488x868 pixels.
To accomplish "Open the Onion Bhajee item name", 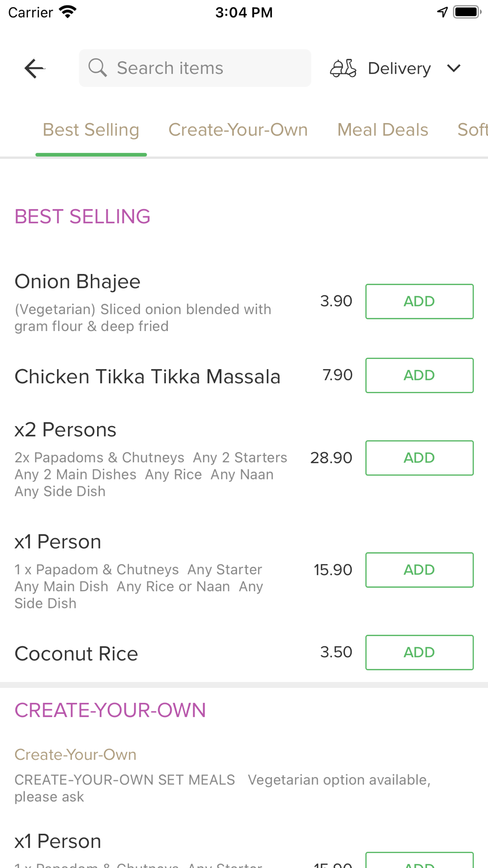I will [x=78, y=282].
